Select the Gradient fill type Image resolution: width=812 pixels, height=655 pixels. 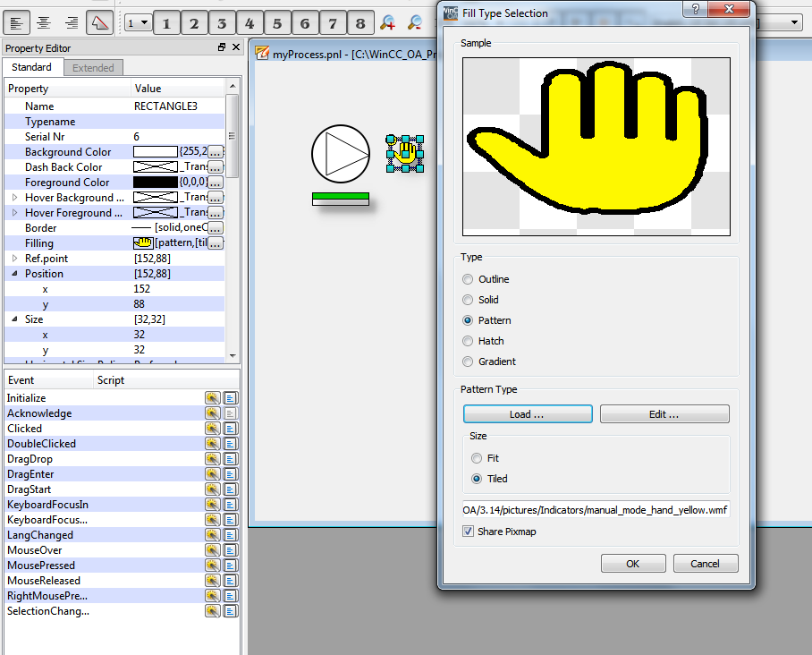click(x=468, y=362)
